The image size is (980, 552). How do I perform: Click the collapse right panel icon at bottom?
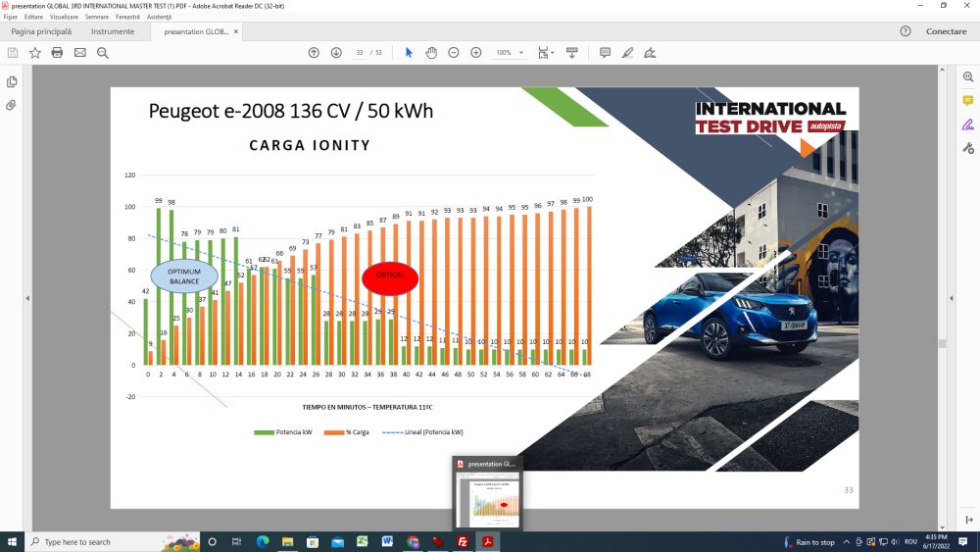point(969,520)
